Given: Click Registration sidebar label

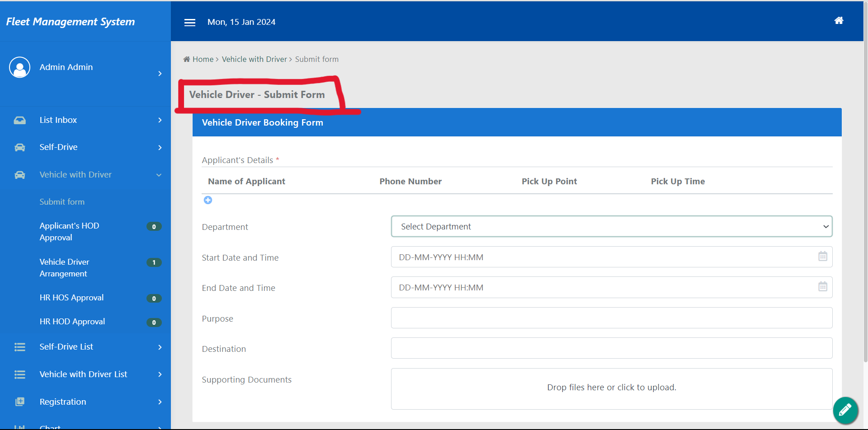Looking at the screenshot, I should point(63,402).
